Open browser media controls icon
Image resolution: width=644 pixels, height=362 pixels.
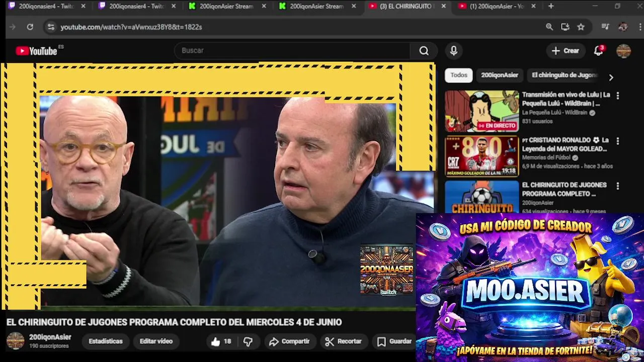pyautogui.click(x=605, y=27)
